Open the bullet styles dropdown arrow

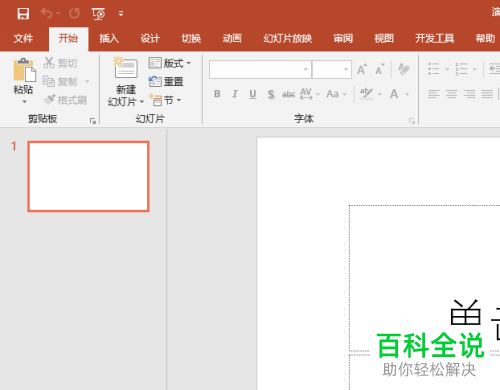click(x=447, y=69)
